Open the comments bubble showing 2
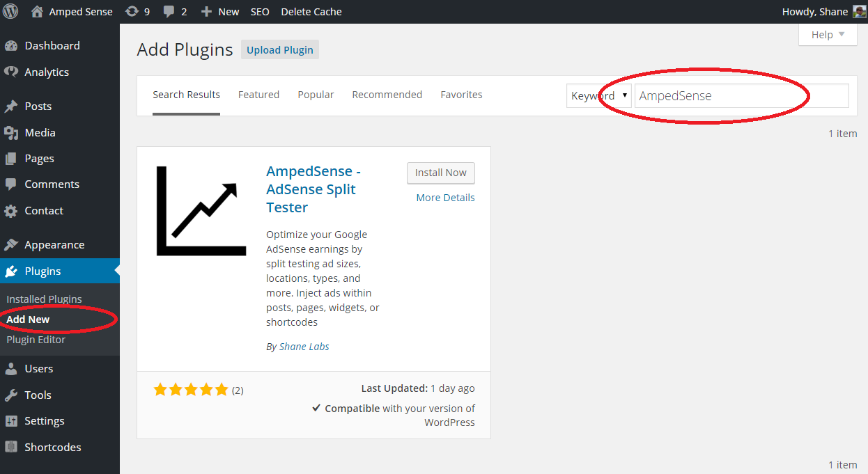 169,12
